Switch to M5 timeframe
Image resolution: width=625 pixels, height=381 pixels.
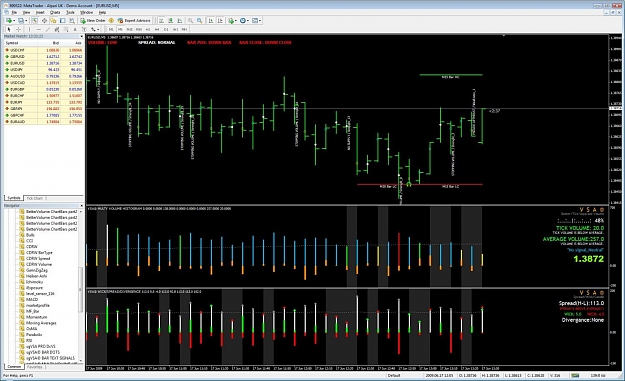tap(120, 29)
